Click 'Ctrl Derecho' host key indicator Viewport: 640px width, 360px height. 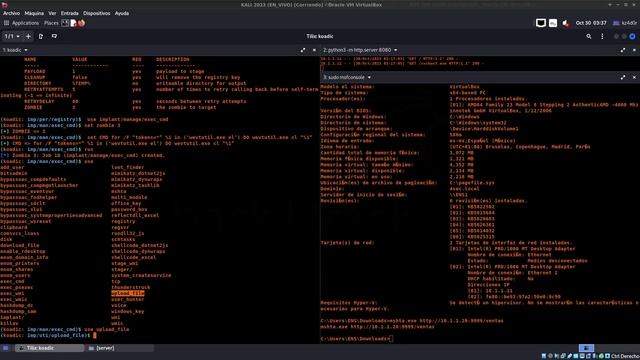(625, 356)
